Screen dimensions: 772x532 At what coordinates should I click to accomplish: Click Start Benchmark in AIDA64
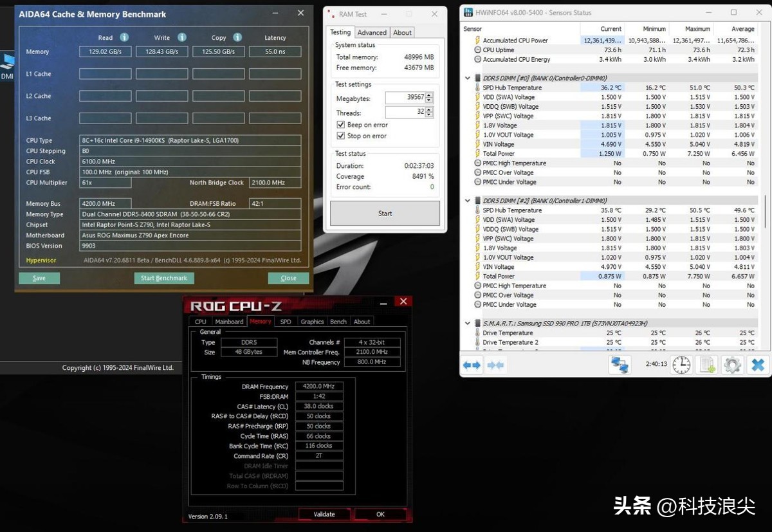point(164,278)
